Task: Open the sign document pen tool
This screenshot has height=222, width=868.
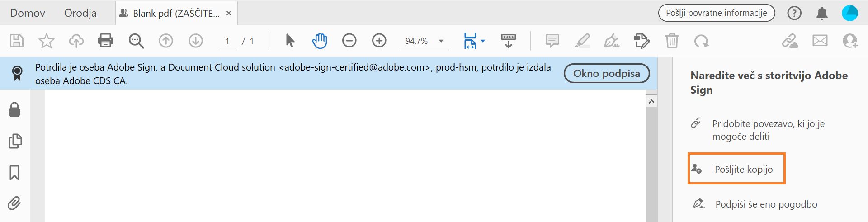Action: tap(612, 41)
